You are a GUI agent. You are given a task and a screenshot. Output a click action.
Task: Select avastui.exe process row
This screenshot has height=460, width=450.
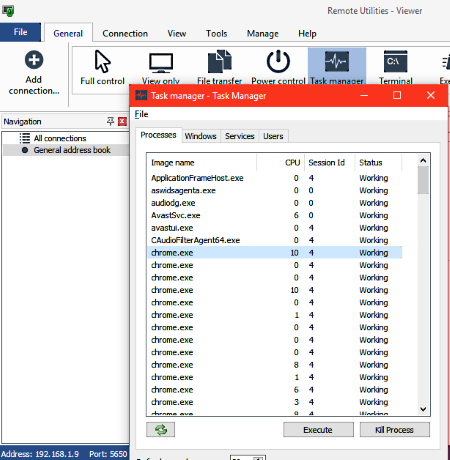point(274,228)
